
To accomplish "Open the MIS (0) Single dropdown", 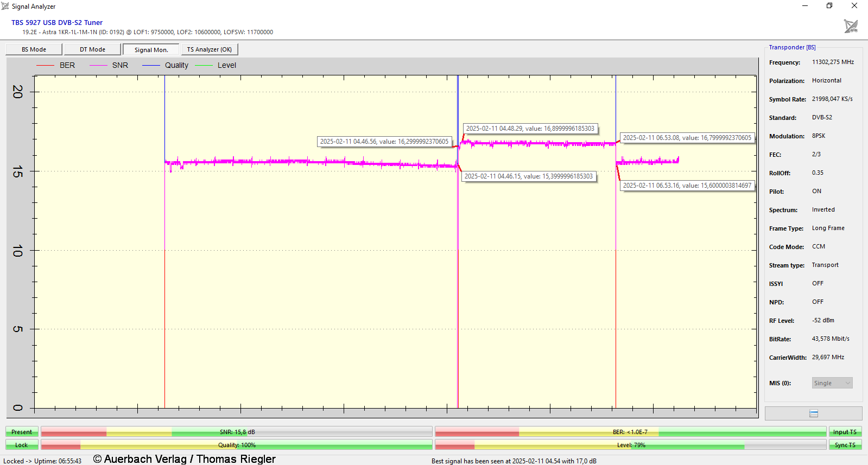I will (x=832, y=383).
